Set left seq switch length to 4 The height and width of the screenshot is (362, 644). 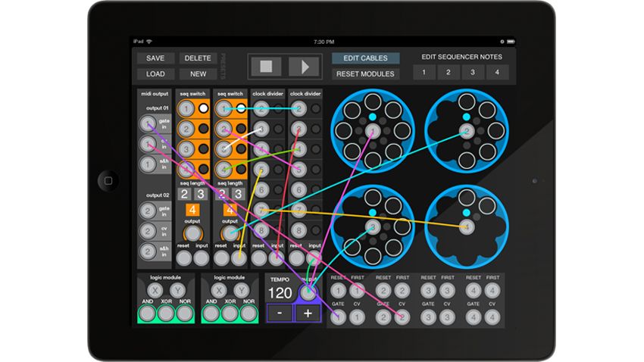[x=192, y=210]
